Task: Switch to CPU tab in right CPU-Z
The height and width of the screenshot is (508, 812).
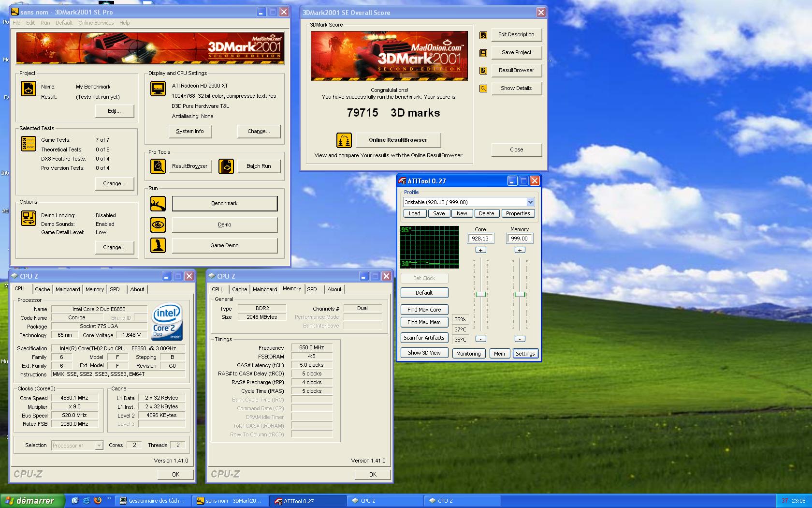Action: (217, 289)
